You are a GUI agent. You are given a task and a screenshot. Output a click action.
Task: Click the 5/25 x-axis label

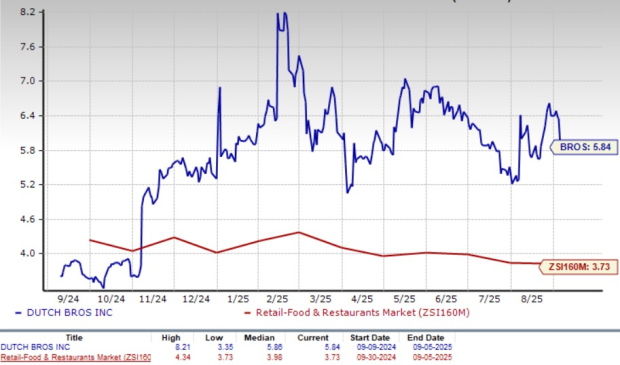(405, 299)
